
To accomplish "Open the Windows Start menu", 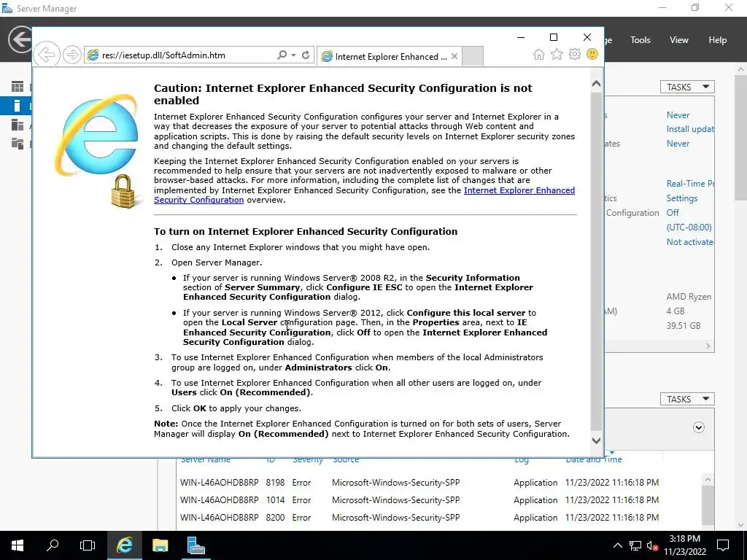I will coord(18,545).
